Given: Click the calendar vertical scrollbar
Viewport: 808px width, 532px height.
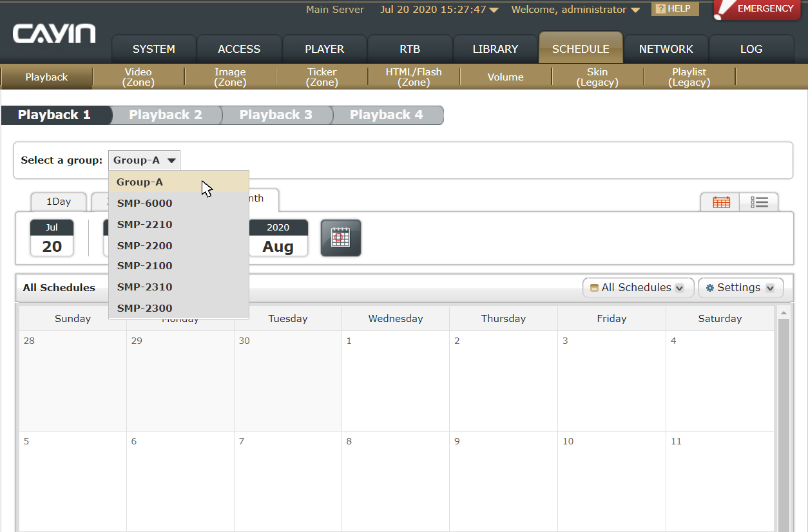Looking at the screenshot, I should point(784,425).
